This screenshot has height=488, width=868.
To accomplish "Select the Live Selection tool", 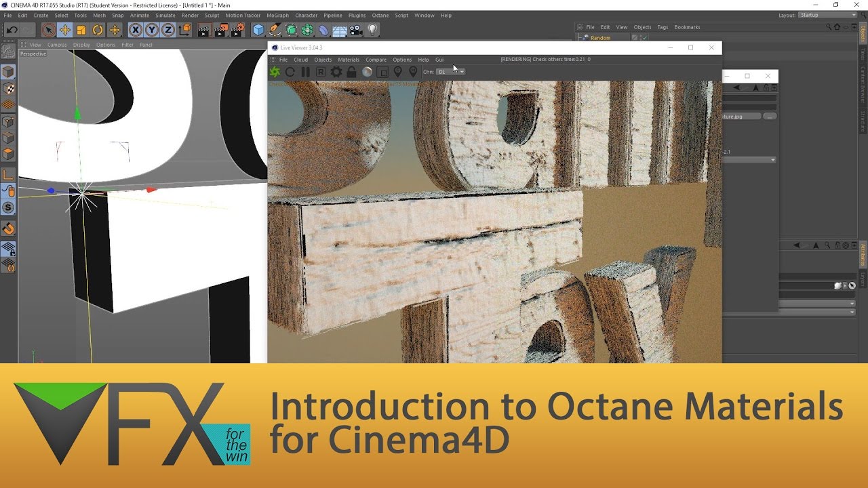I will coord(48,30).
